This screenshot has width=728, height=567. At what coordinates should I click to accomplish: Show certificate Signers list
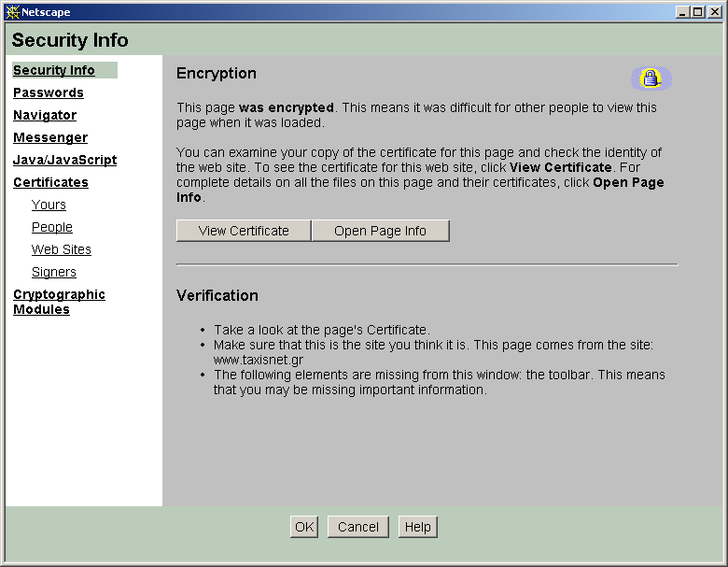tap(54, 272)
